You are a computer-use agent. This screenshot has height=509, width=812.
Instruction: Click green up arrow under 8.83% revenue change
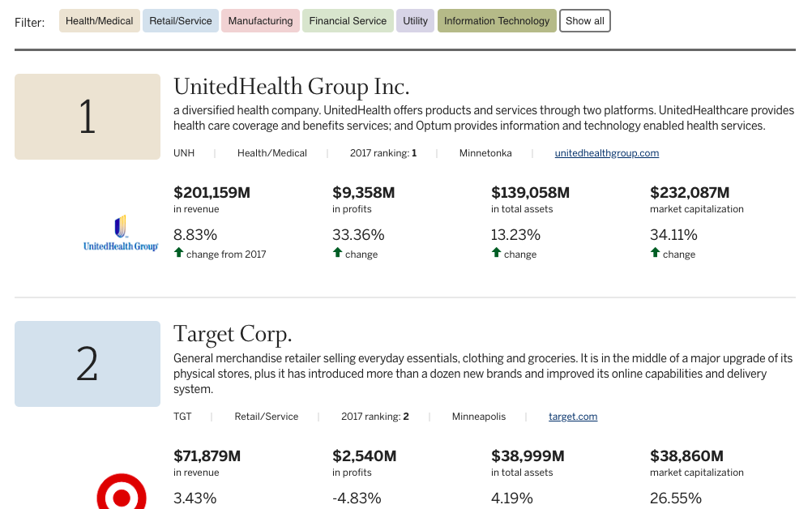179,253
